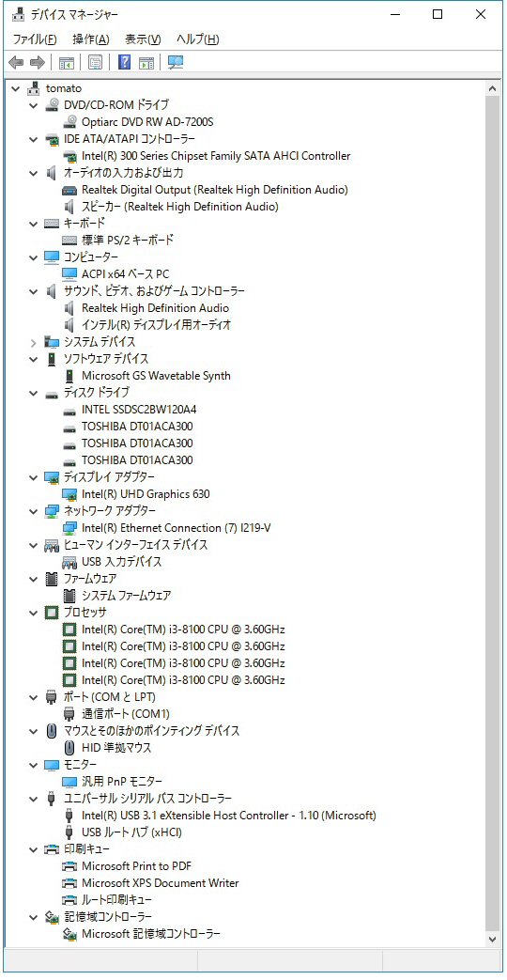Expand the システム デバイス category
This screenshot has height=980, width=507.
pos(34,342)
